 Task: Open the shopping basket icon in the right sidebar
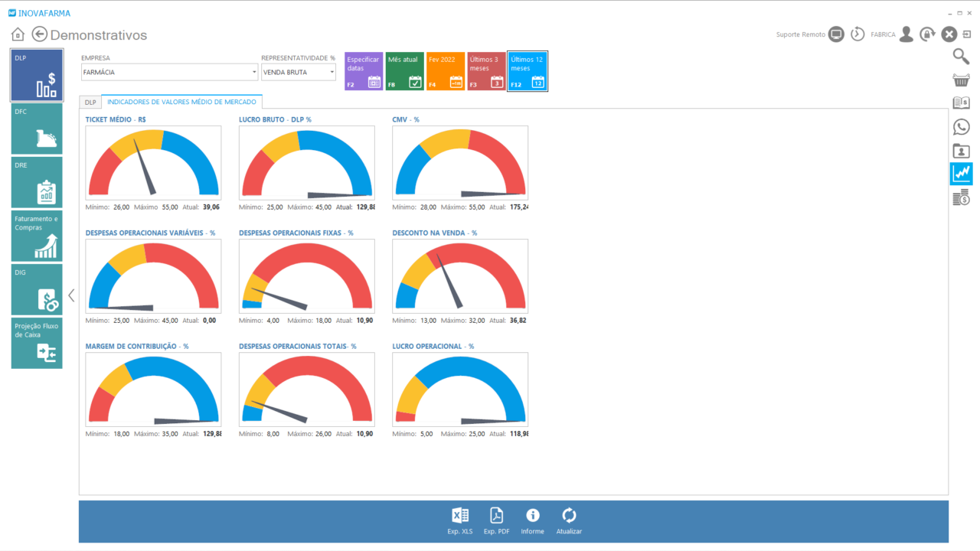coord(961,80)
